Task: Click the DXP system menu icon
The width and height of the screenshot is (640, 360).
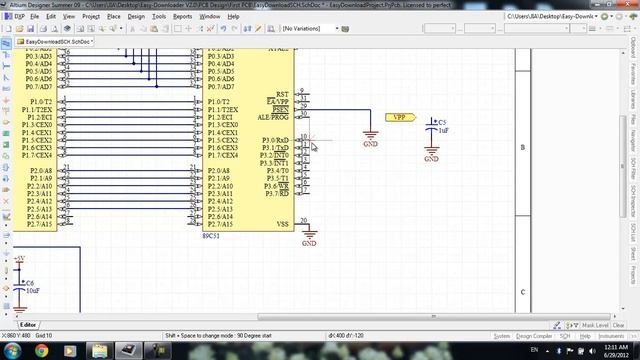Action: tap(15, 17)
